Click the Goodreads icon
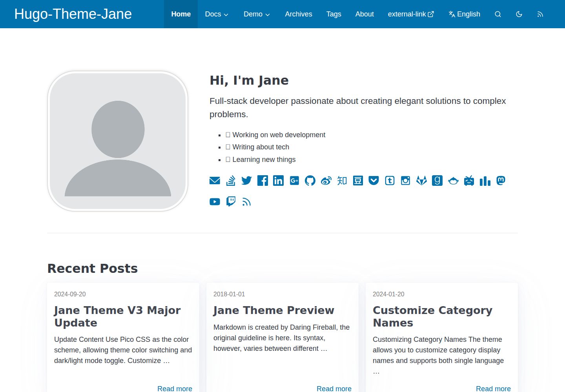The width and height of the screenshot is (565, 392). [437, 181]
